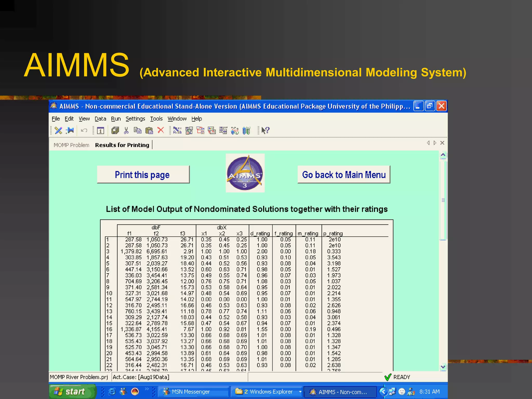The height and width of the screenshot is (399, 532).
Task: Click the page icon numbered 1
Action: coord(101,130)
